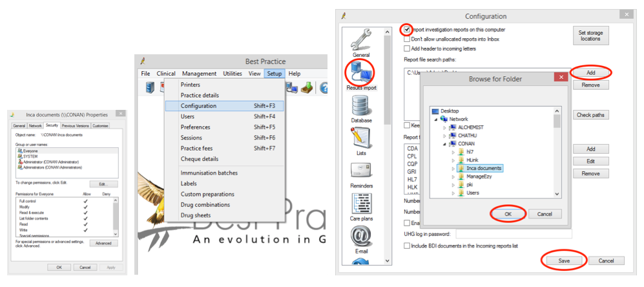The width and height of the screenshot is (644, 287).
Task: Expand the CHATHU network node
Action: 444,136
